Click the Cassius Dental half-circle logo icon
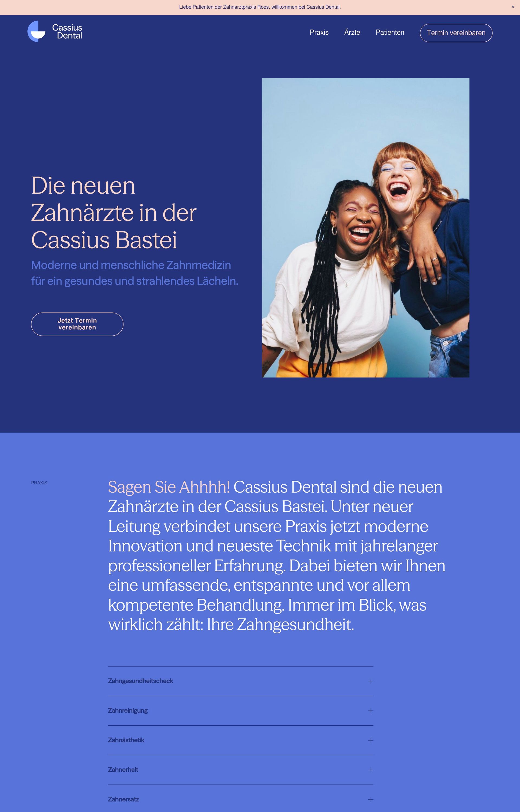This screenshot has width=520, height=812. 36,31
